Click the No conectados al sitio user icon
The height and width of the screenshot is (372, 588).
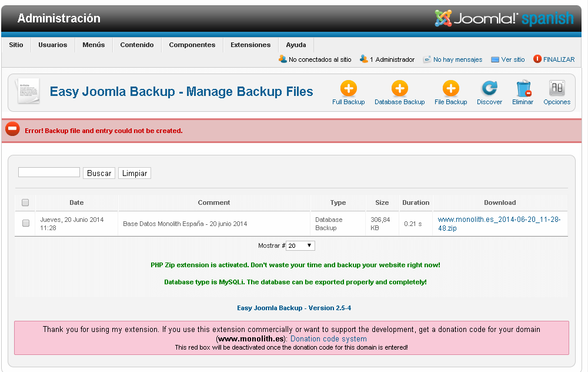point(282,59)
